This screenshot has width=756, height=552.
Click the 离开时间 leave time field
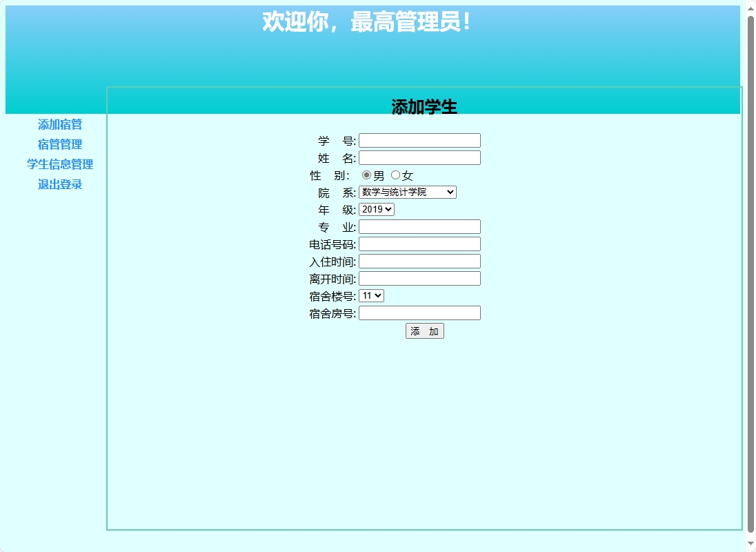tap(419, 278)
